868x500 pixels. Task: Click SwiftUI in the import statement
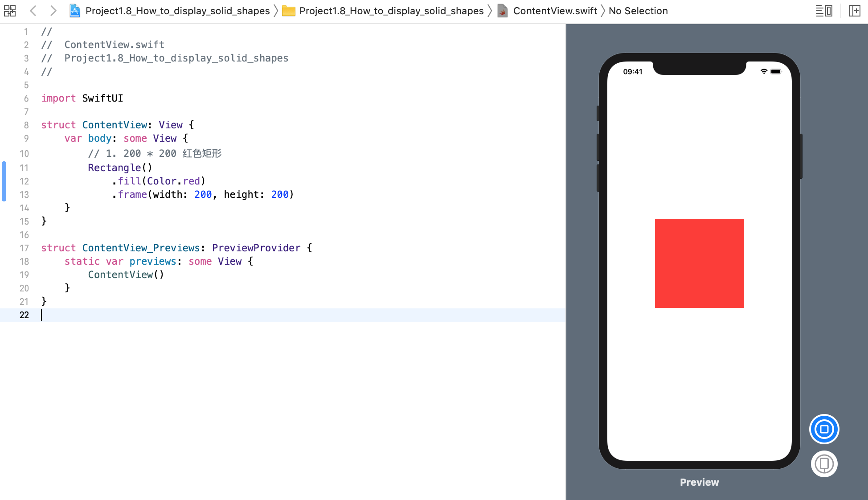[x=102, y=98]
